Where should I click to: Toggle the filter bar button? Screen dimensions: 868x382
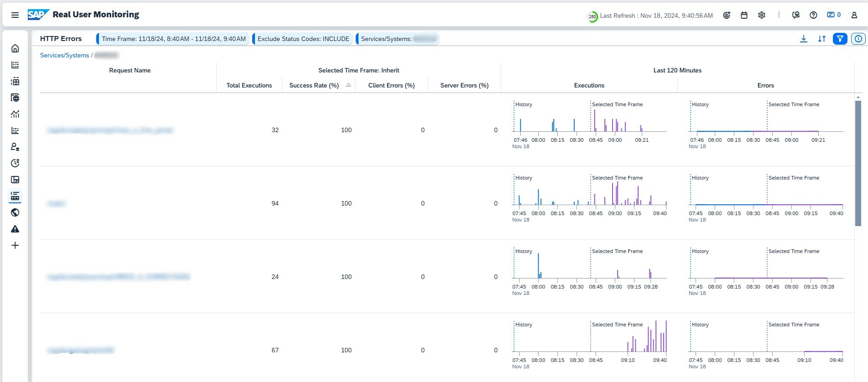tap(840, 39)
